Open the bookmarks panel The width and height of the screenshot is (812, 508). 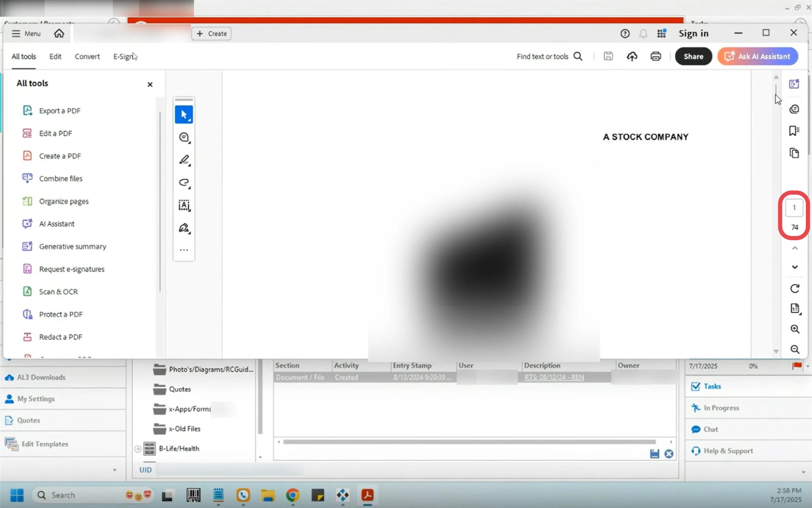[x=794, y=131]
